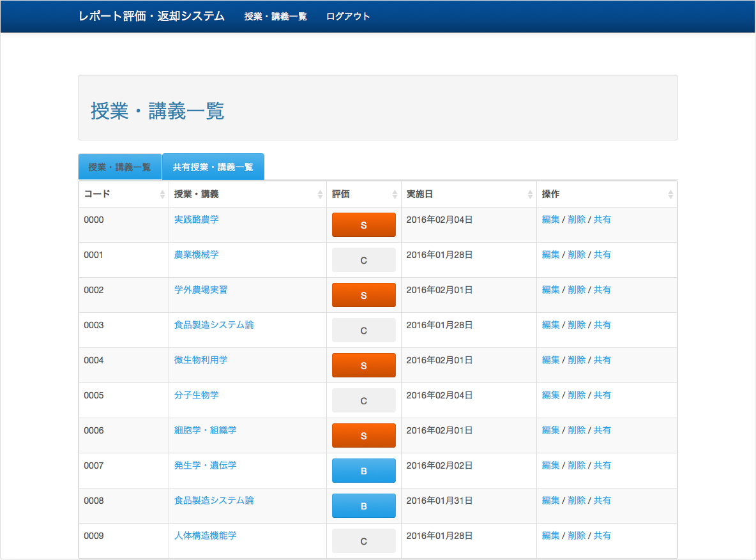Click the blue B grade button for 0007
This screenshot has width=756, height=560.
click(x=363, y=471)
